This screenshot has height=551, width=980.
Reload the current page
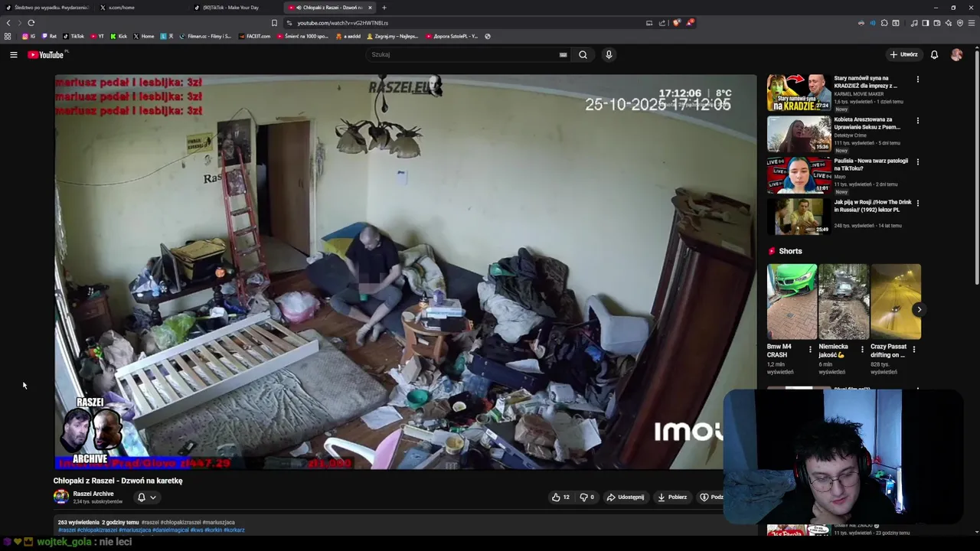click(31, 23)
